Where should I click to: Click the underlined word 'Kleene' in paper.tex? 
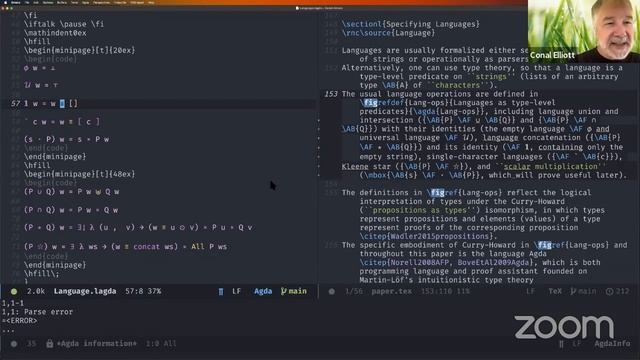(355, 166)
